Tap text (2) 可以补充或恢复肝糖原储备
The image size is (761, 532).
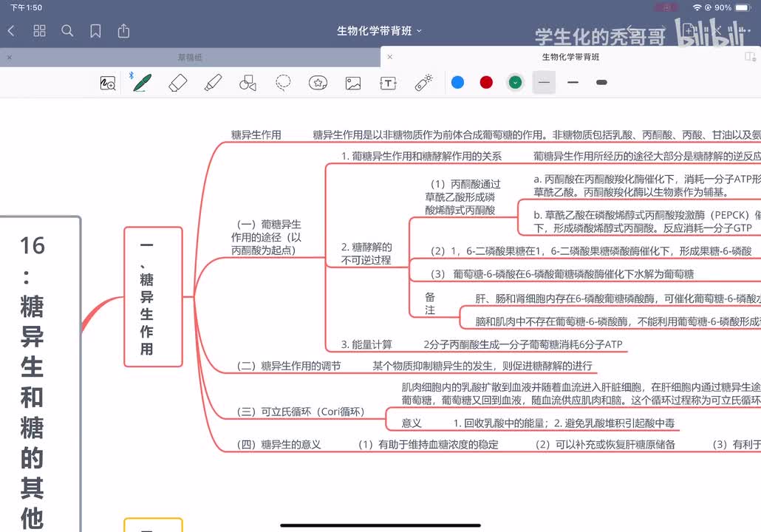[605, 445]
